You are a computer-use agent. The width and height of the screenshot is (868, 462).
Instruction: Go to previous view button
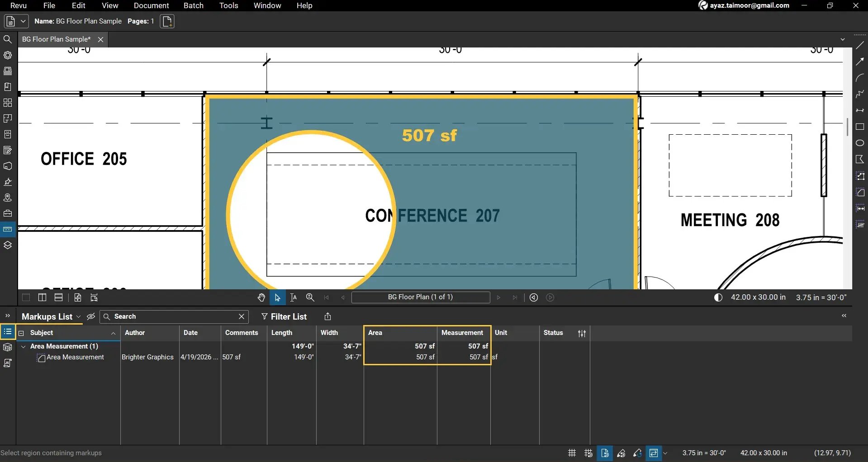click(534, 297)
